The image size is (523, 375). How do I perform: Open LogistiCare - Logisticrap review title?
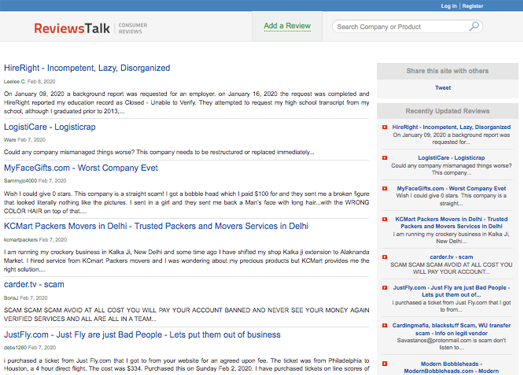coord(50,127)
